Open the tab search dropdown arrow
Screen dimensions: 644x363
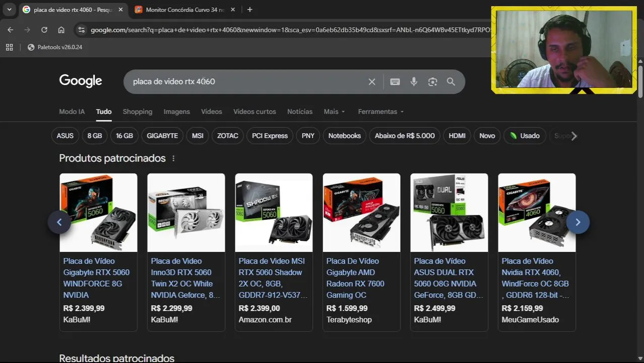tap(9, 10)
